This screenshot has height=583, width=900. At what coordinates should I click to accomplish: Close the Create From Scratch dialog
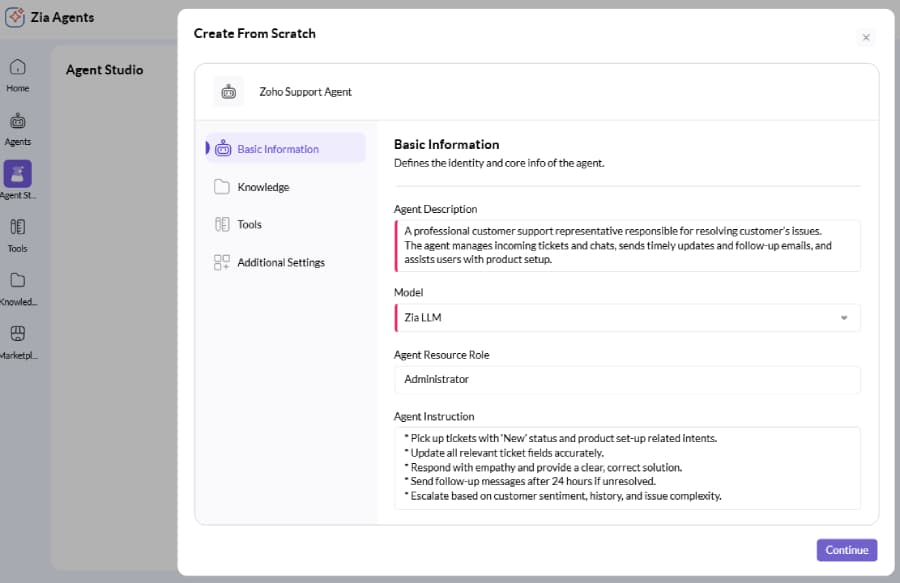(866, 37)
